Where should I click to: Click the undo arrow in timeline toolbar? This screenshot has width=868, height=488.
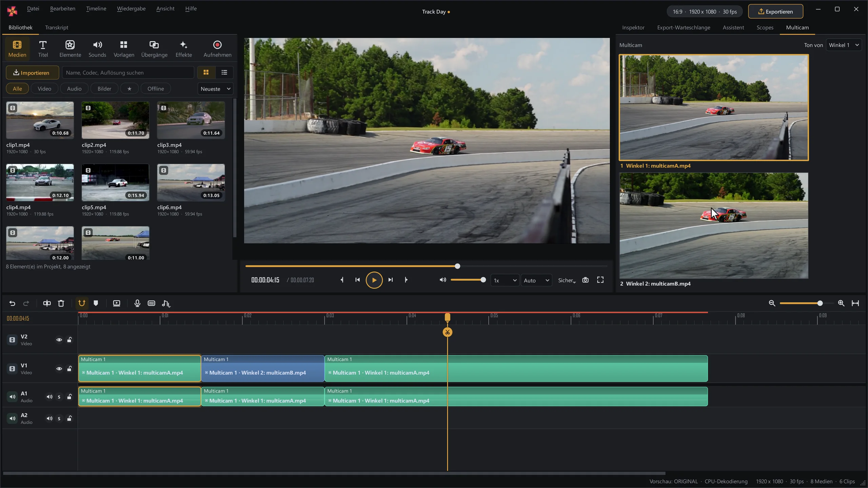(12, 303)
